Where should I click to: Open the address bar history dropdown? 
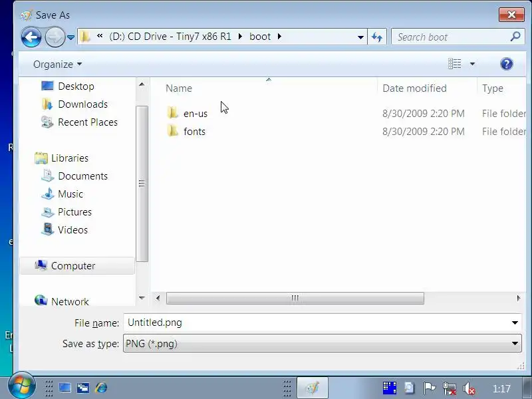pos(360,37)
